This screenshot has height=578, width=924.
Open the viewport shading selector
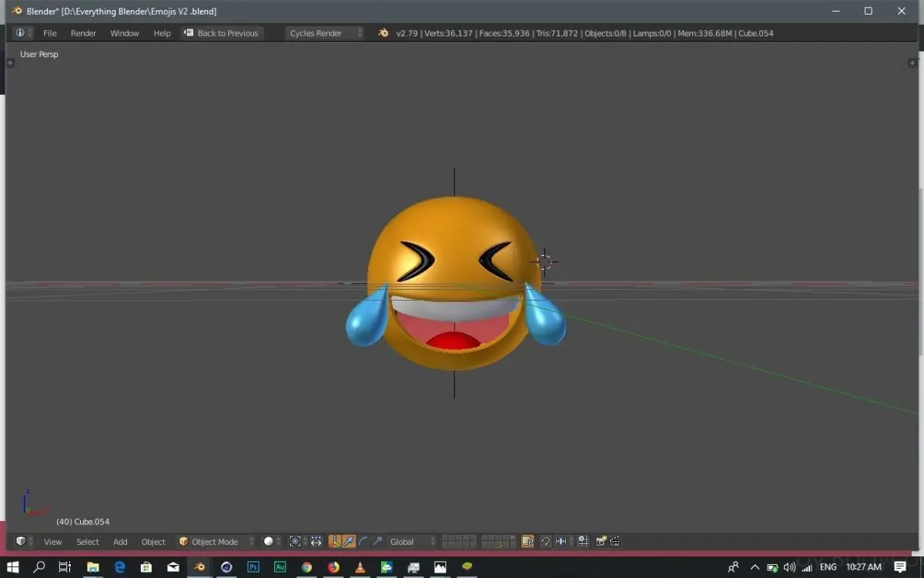(273, 542)
